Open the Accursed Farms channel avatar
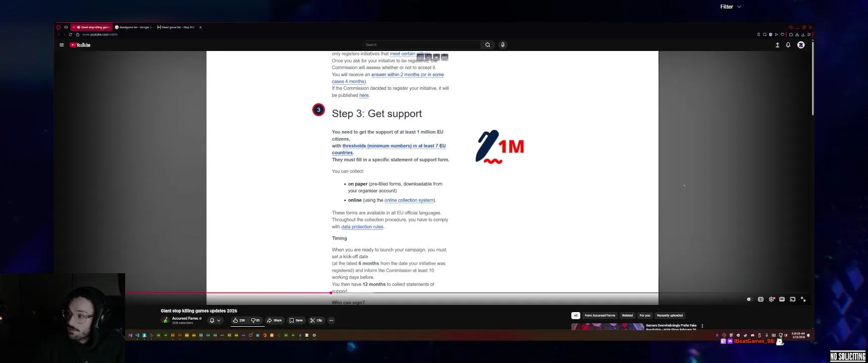Image resolution: width=868 pixels, height=363 pixels. [166, 320]
